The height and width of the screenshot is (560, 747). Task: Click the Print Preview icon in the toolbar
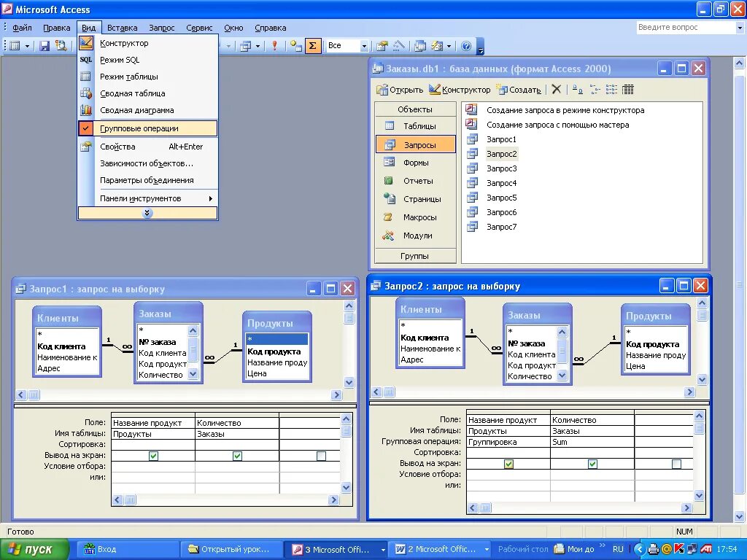[x=61, y=46]
